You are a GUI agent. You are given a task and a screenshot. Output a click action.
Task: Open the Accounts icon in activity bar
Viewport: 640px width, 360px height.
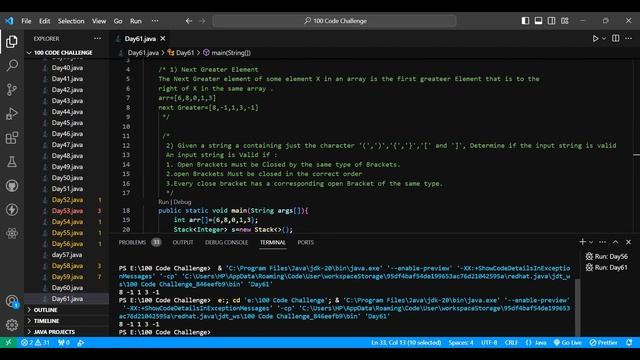pos(12,302)
